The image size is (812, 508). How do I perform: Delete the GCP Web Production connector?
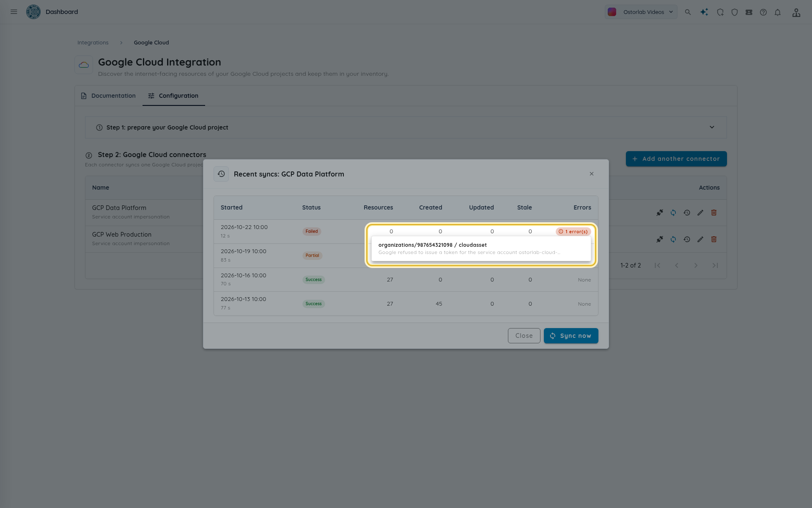coord(714,239)
